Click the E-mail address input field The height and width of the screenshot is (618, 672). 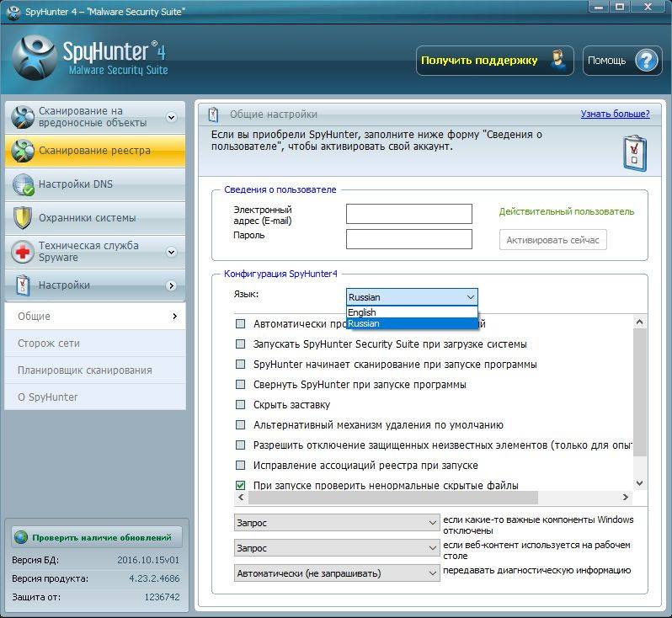coord(409,214)
